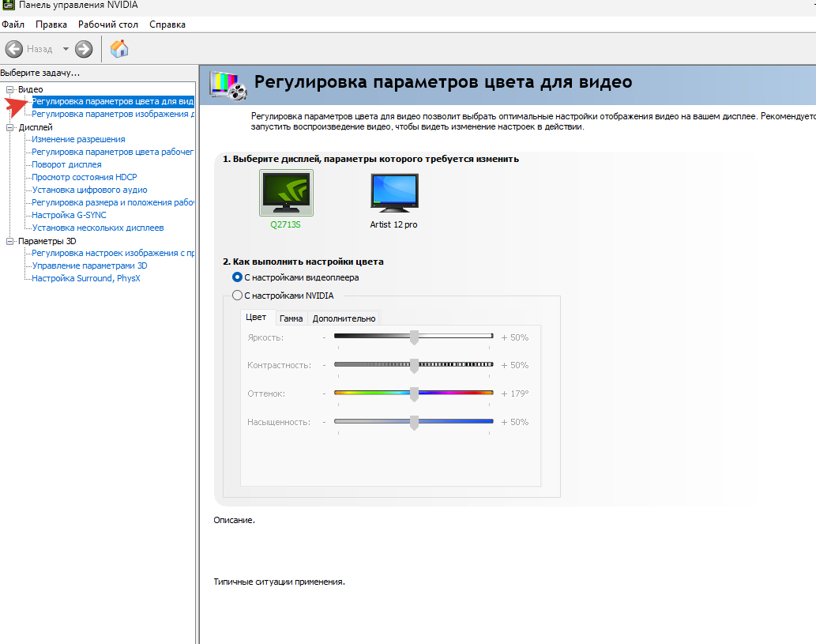Image resolution: width=816 pixels, height=644 pixels.
Task: Click the 'Оттенок' hue slider handle
Action: pos(414,394)
